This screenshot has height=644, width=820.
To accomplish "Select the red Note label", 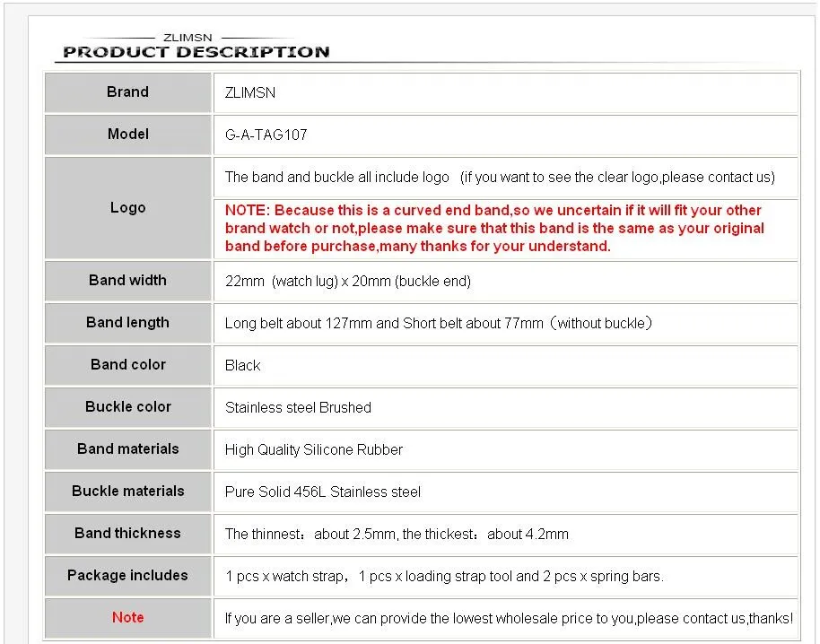I will point(127,617).
